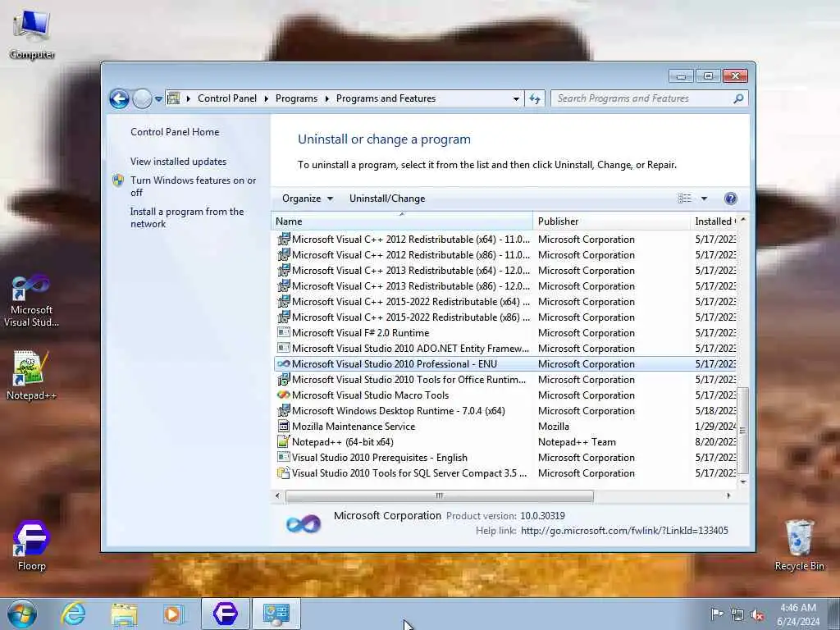840x630 pixels.
Task: Select Visual C++ 2012 Redistributable (x86) icon
Action: point(283,255)
